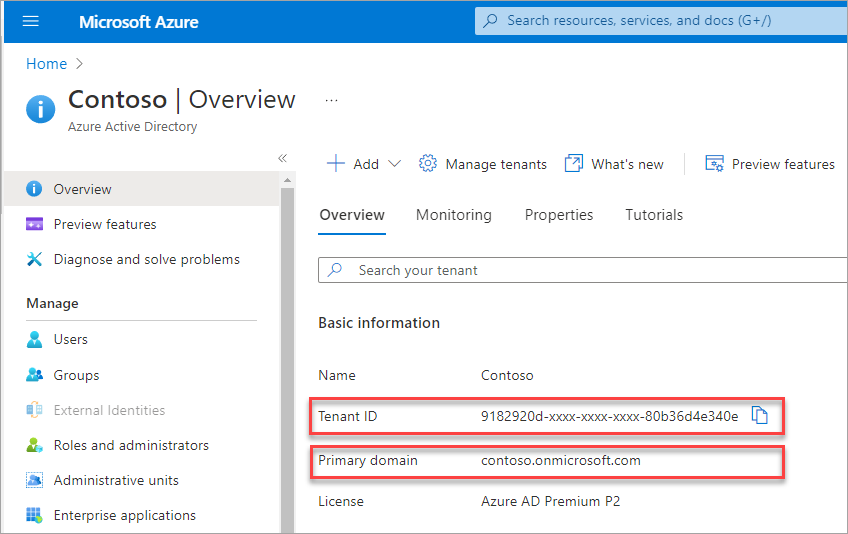
Task: Click the top search resources bar
Action: [660, 21]
